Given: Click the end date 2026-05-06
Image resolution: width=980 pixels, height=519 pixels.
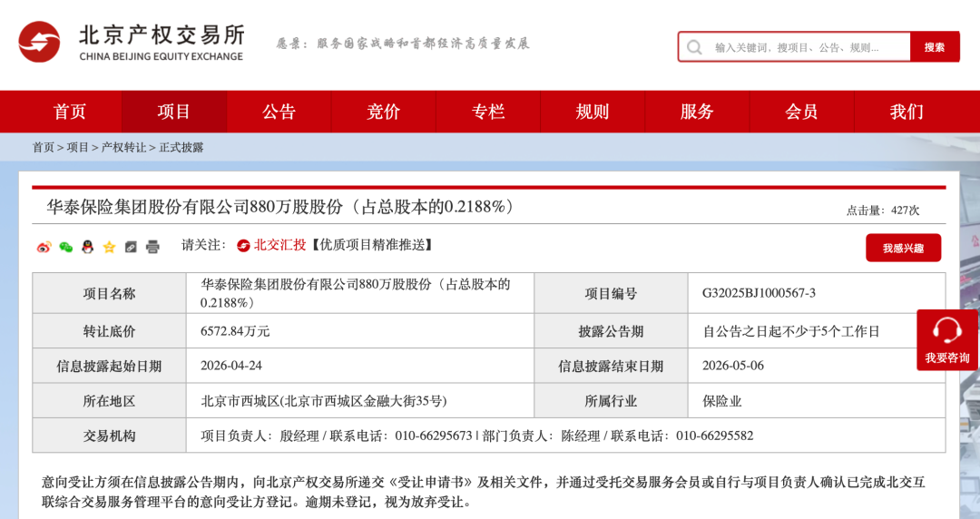Looking at the screenshot, I should tap(733, 366).
